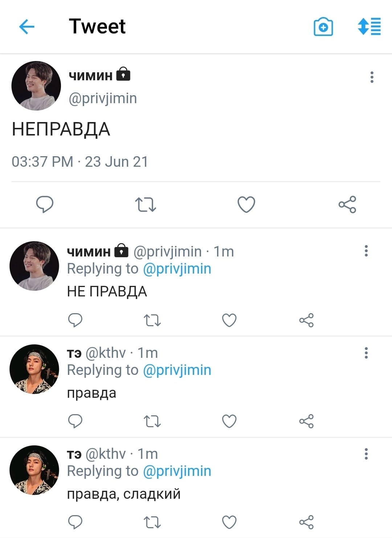Tap чимин's profile picture on main tweet

(x=36, y=86)
